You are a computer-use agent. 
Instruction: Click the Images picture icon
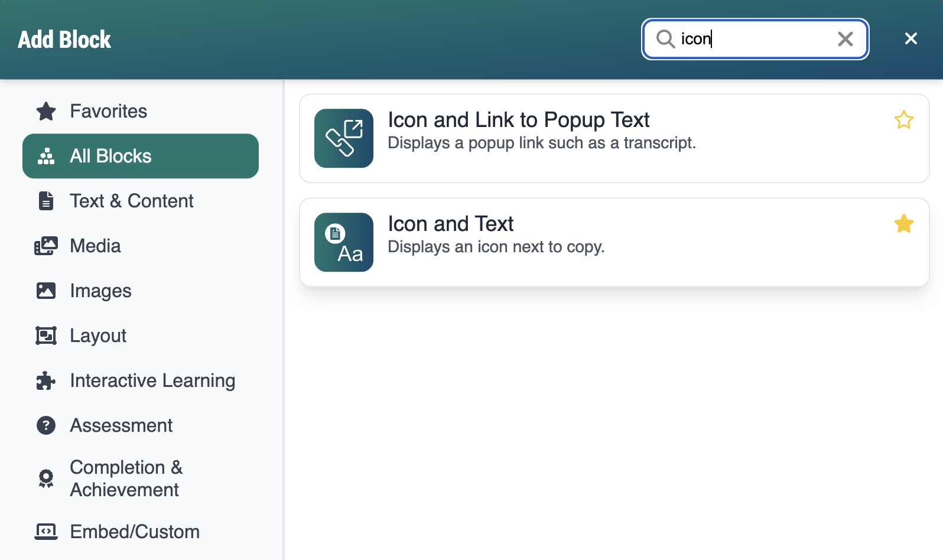[x=46, y=291]
